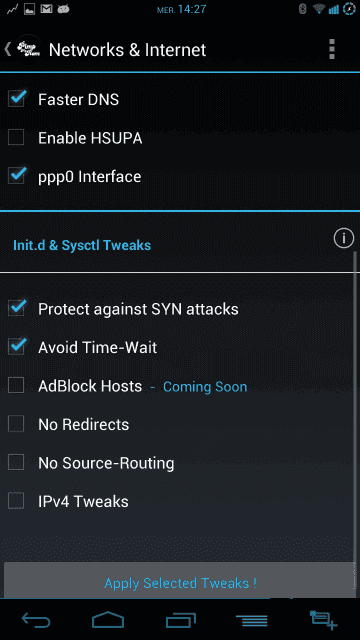
Task: Tap the Wi-Fi status bar icon
Action: coord(319,9)
